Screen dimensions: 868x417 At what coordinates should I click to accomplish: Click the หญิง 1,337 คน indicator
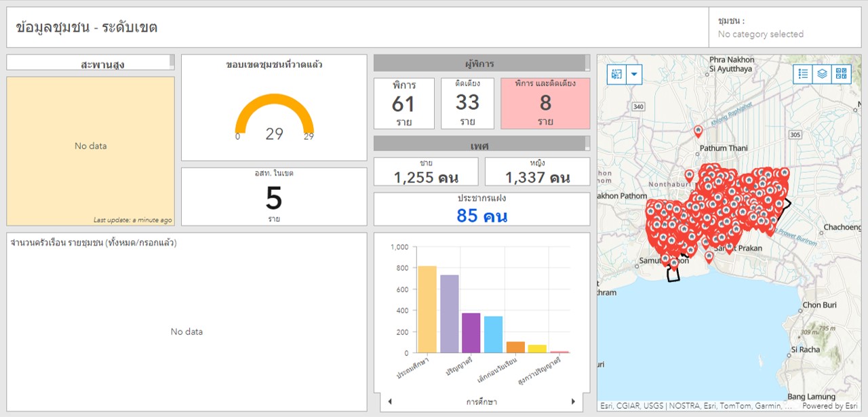[537, 172]
